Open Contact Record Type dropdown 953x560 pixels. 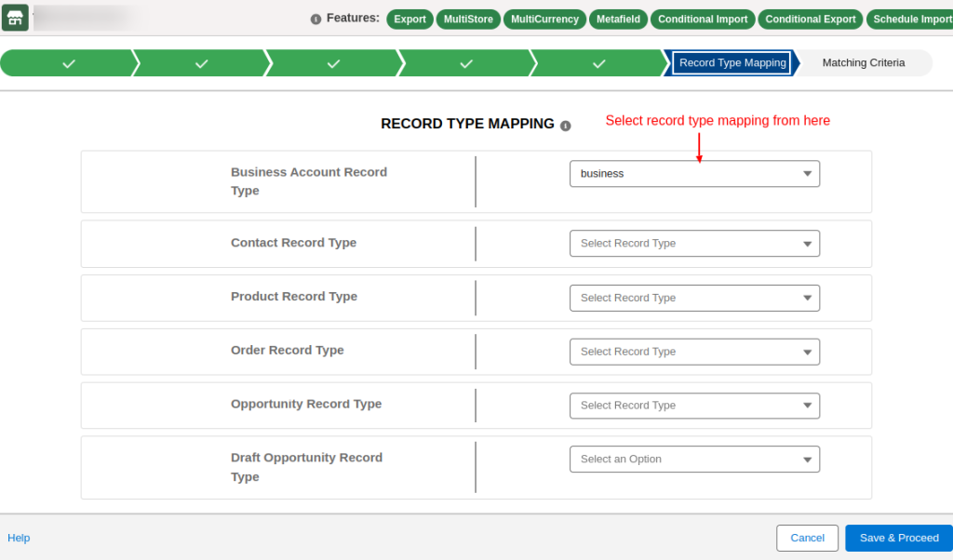tap(694, 244)
